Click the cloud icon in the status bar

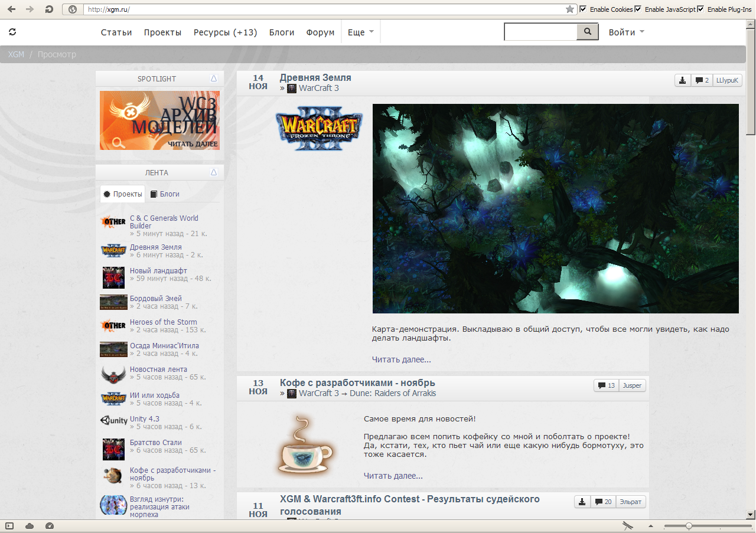30,526
